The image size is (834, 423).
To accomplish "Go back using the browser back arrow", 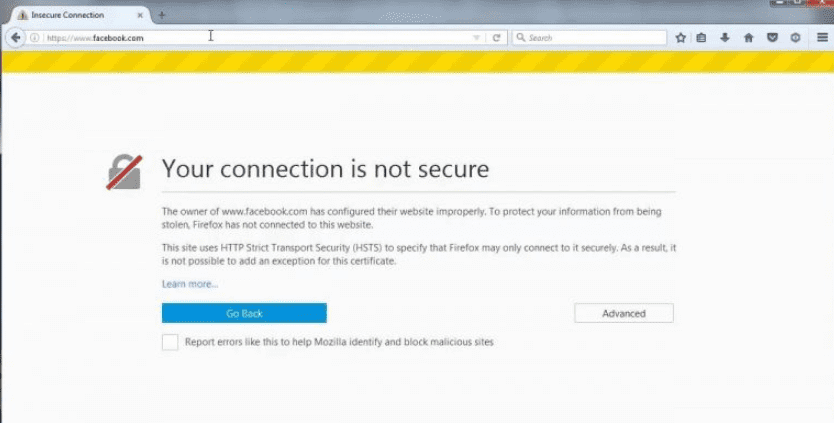I will coord(15,38).
